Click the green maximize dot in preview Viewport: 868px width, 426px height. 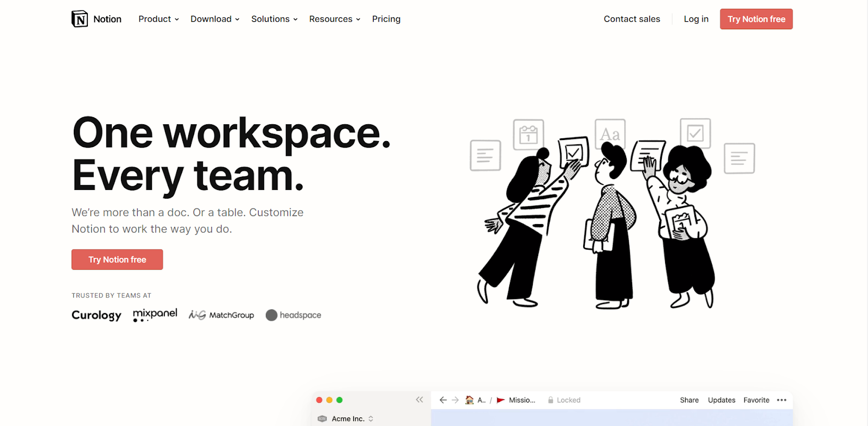[x=340, y=400]
